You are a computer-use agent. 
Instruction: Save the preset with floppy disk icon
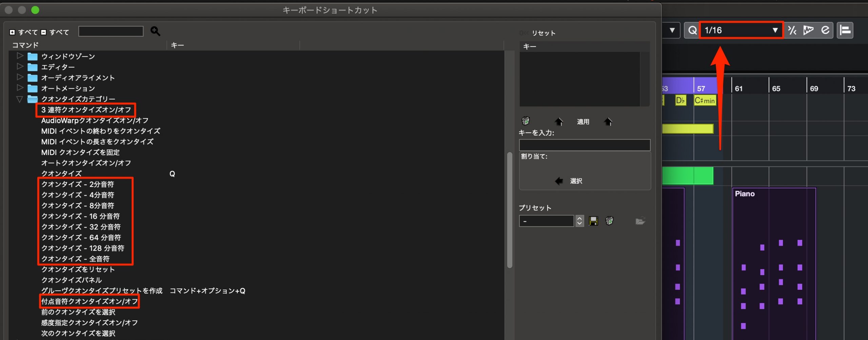click(x=593, y=221)
